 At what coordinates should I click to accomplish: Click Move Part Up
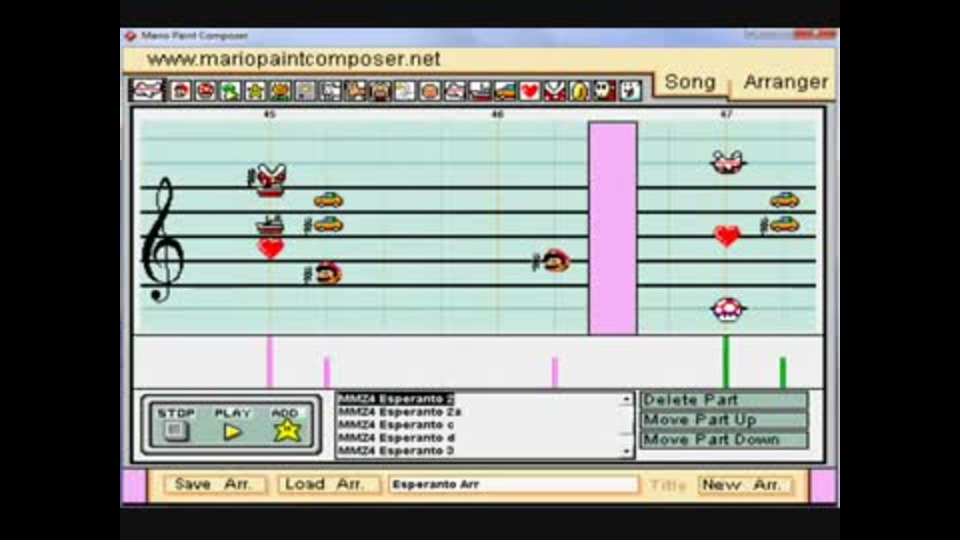point(724,420)
